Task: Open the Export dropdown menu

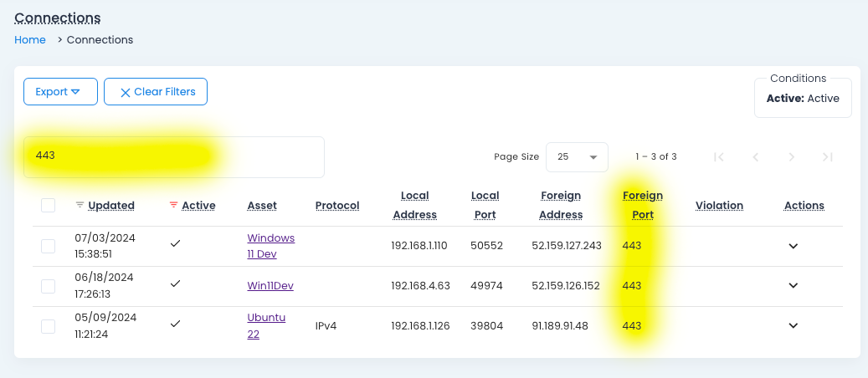Action: coord(60,92)
